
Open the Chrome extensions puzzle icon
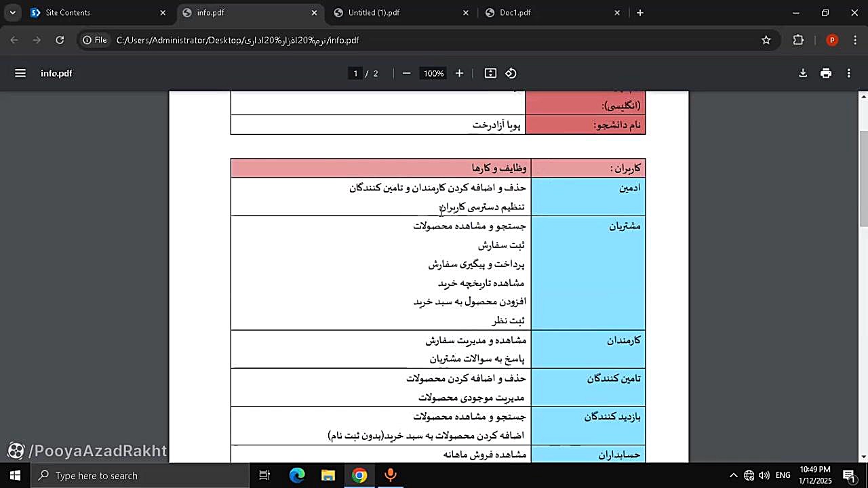click(x=798, y=40)
